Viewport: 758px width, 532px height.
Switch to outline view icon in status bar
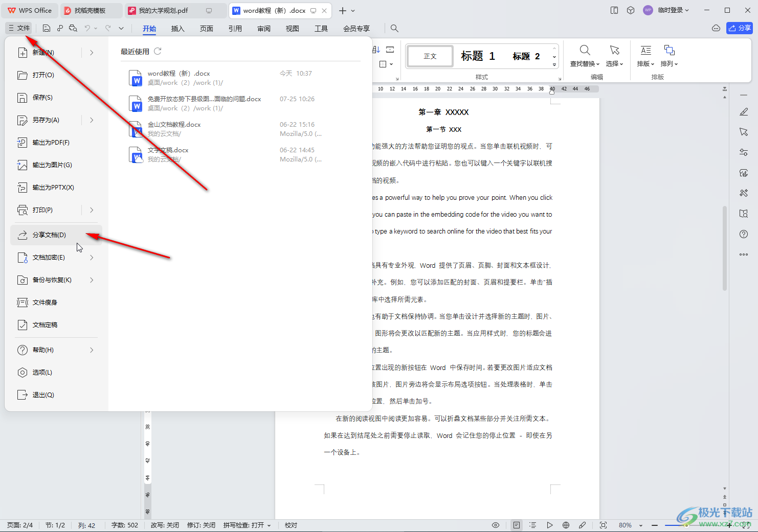532,525
